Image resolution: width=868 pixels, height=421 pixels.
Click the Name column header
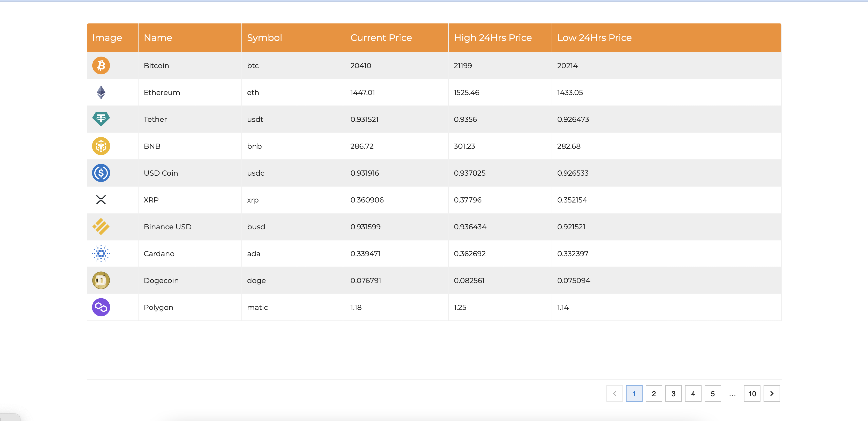point(158,37)
